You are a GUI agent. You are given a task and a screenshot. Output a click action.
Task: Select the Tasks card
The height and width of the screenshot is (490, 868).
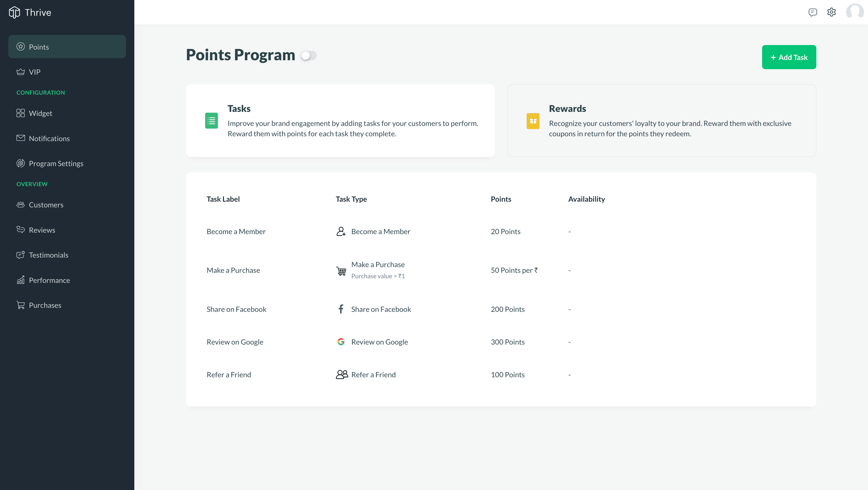coord(340,120)
